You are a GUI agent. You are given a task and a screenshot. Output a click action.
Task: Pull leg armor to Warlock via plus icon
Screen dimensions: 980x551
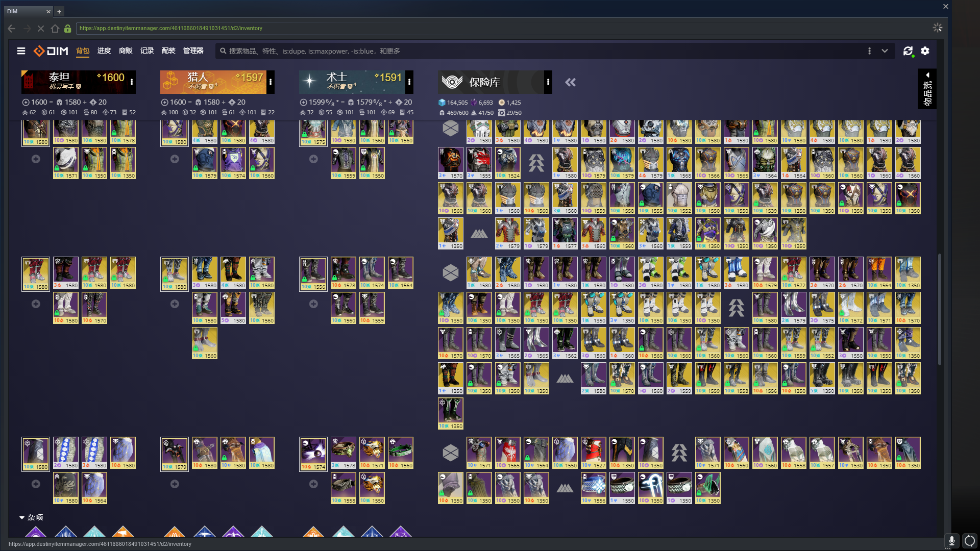tap(313, 304)
